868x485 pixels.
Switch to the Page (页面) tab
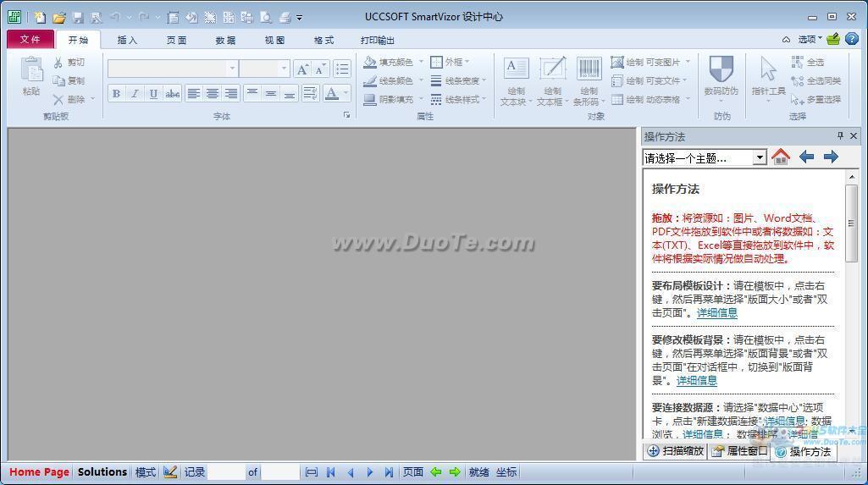(176, 40)
